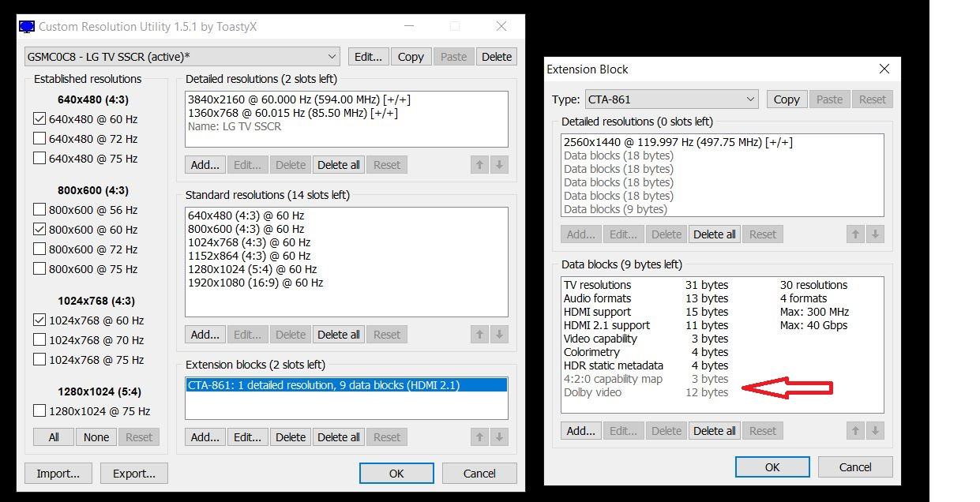Image resolution: width=980 pixels, height=502 pixels.
Task: Click up arrow under Extension blocks list
Action: coord(479,437)
